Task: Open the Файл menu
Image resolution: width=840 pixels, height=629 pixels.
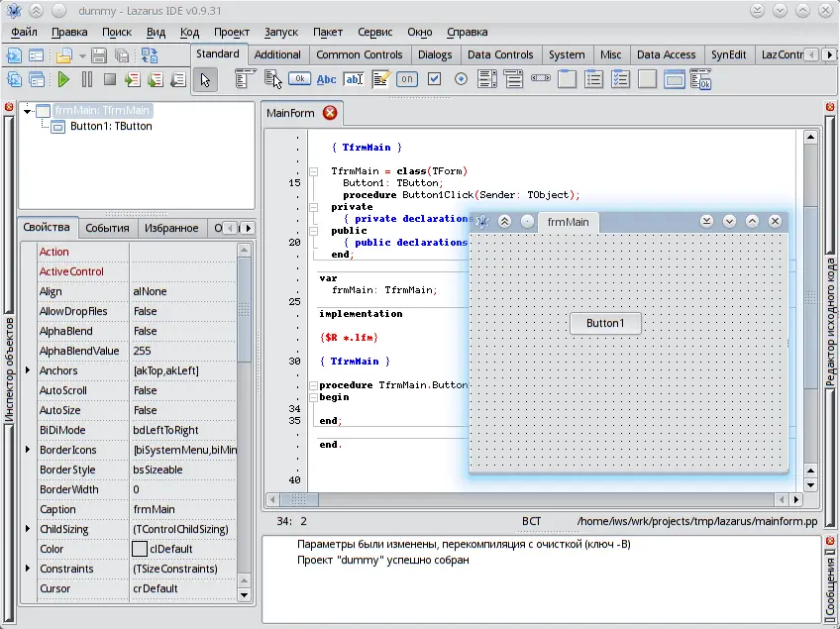Action: click(24, 32)
